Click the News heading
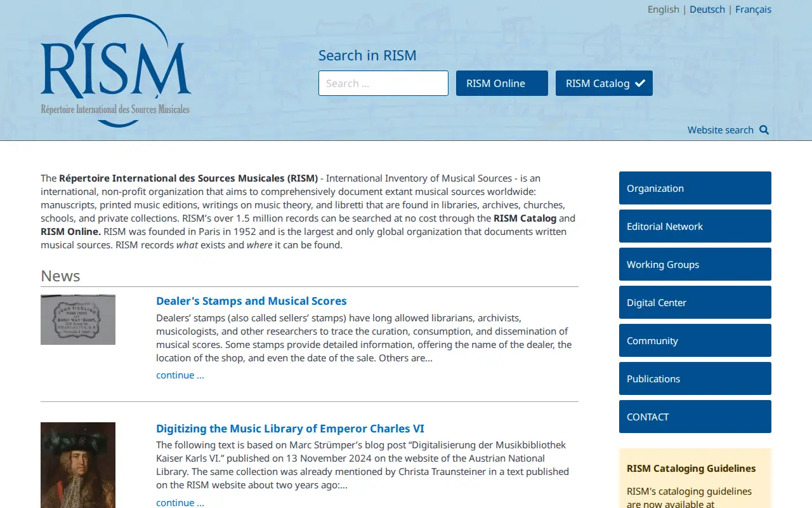Viewport: 812px width, 508px height. (60, 276)
